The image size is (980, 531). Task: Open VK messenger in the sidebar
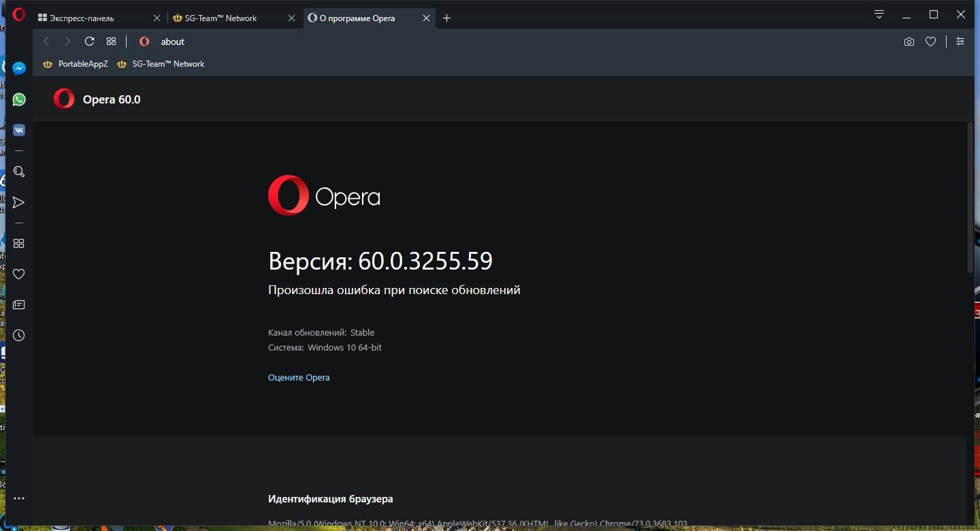[19, 130]
